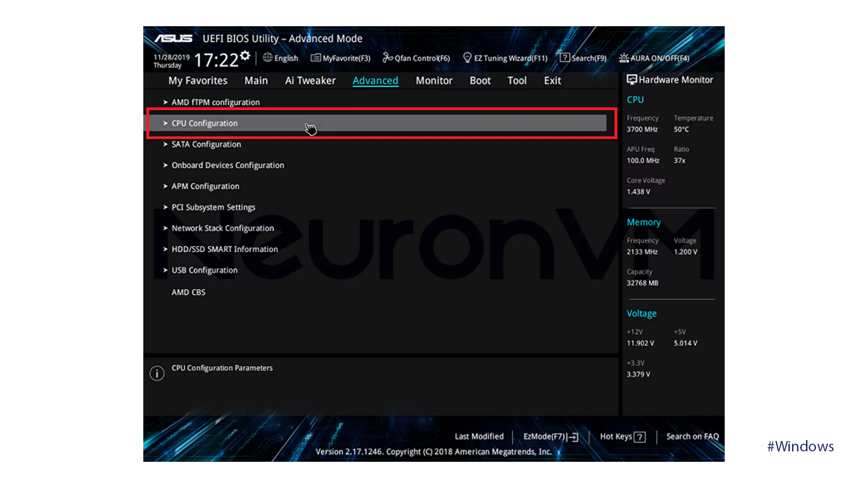868x488 pixels.
Task: Expand arrow for HDD/SSD SMART Information
Action: (165, 249)
